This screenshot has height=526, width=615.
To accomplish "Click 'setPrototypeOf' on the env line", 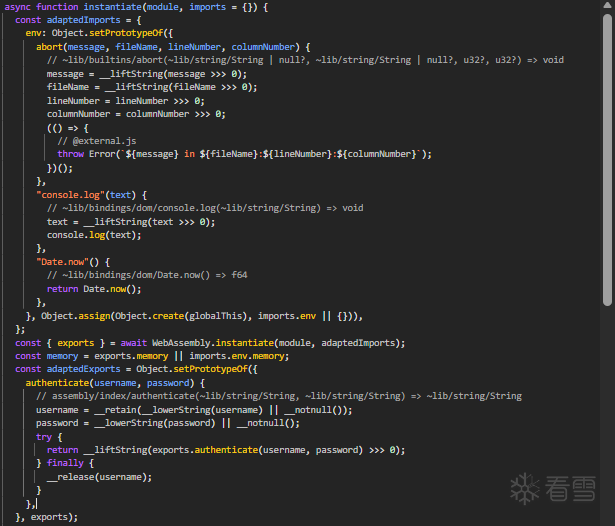I will point(126,33).
